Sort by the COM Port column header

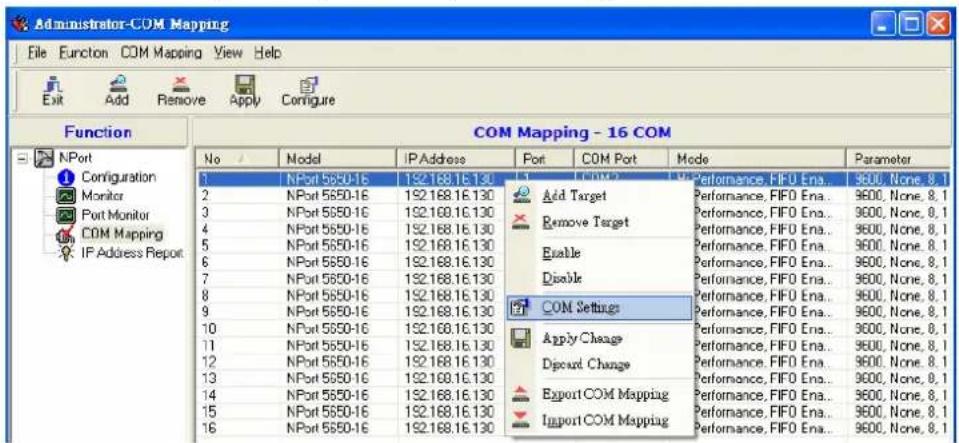click(620, 159)
